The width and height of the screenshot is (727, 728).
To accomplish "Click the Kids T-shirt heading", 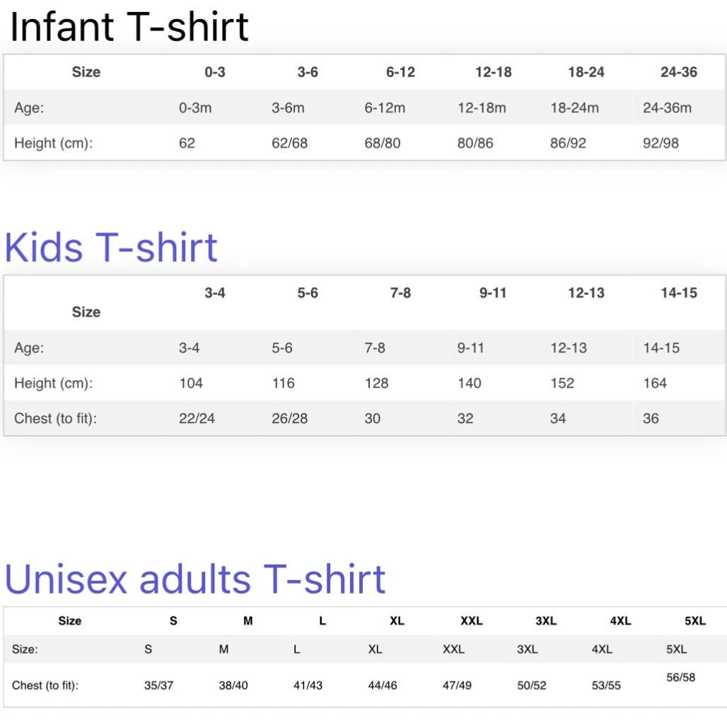I will pos(111,247).
